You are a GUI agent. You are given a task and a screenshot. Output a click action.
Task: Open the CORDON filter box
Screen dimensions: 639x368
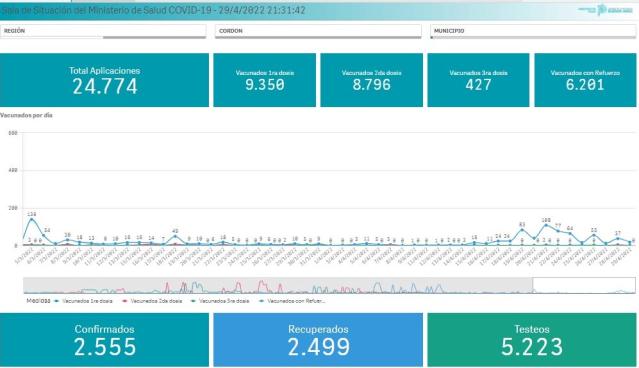click(x=318, y=31)
